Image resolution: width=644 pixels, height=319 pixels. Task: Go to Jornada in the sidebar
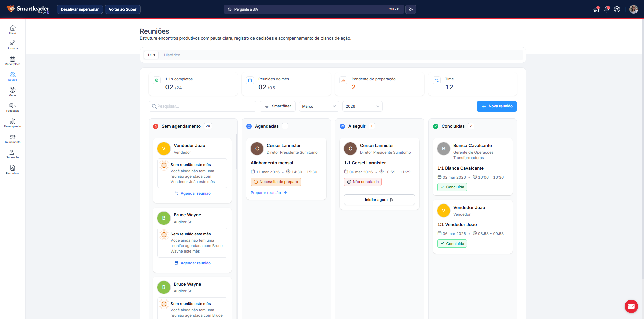tap(12, 45)
